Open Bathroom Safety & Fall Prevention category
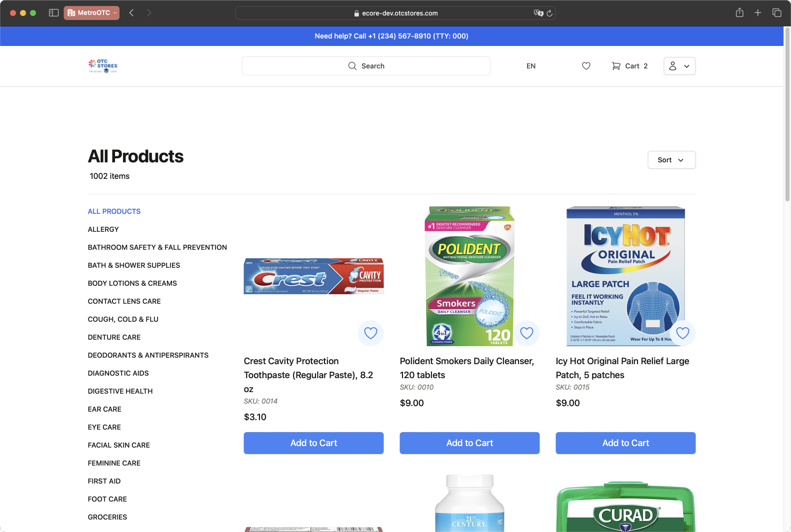 (x=157, y=247)
